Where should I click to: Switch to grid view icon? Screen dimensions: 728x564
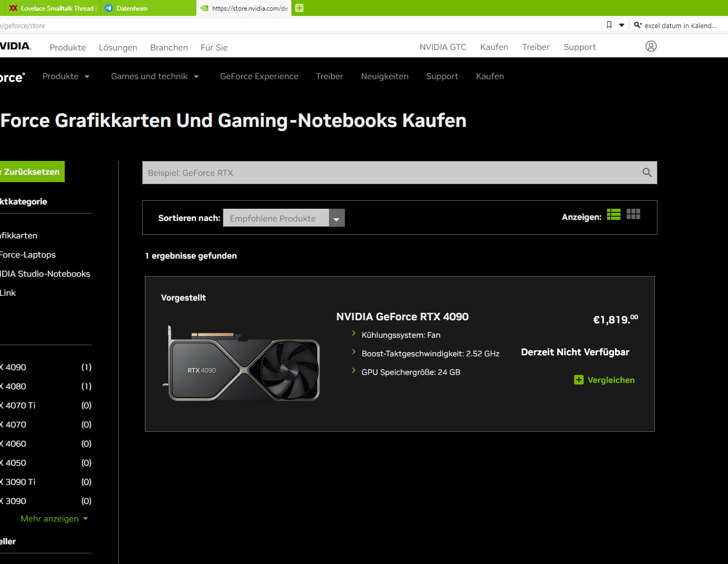634,214
